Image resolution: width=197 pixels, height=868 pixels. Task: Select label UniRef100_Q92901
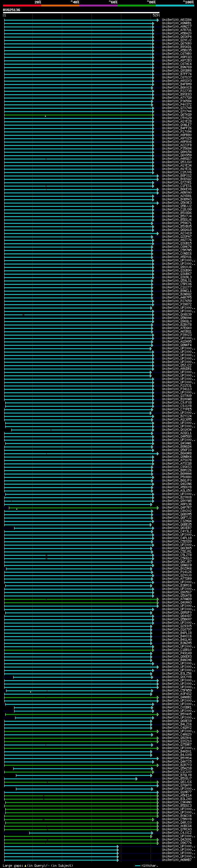tap(176, 738)
